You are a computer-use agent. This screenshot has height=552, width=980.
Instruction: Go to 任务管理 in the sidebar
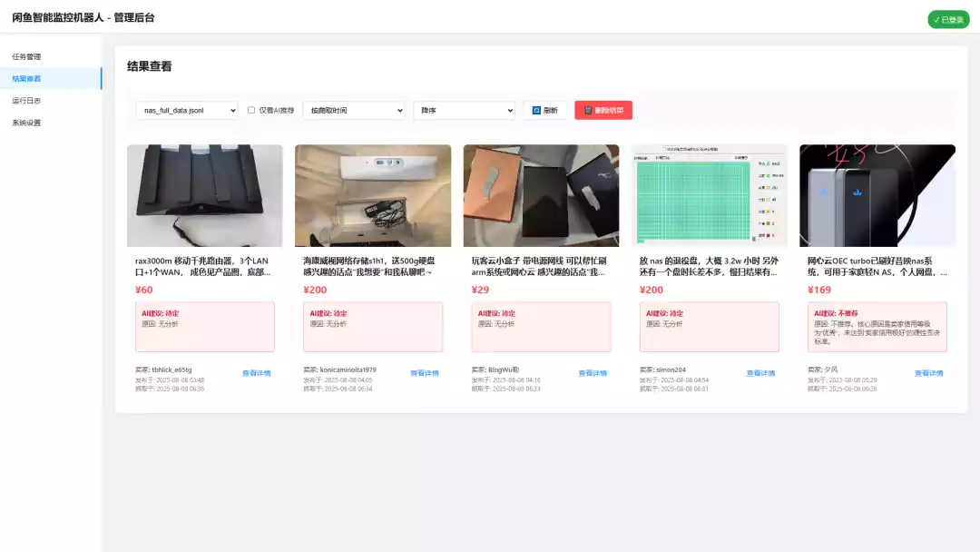(27, 57)
